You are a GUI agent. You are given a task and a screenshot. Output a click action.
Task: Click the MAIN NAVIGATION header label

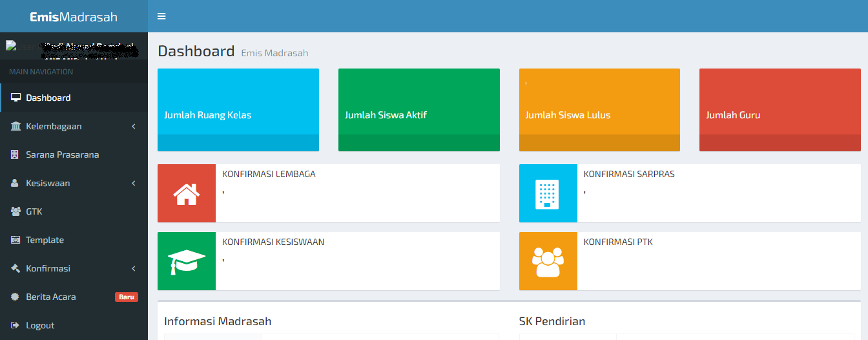coord(41,72)
